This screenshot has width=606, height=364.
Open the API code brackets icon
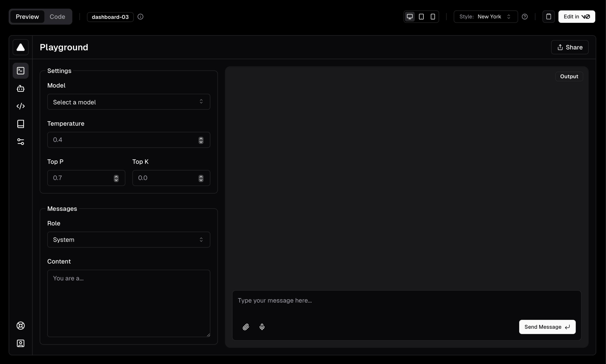coord(21,106)
